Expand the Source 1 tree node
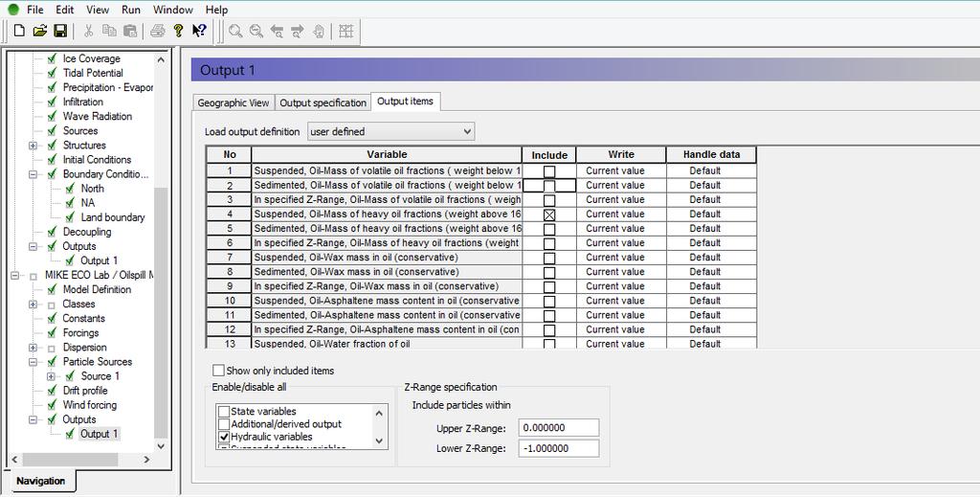 [52, 375]
